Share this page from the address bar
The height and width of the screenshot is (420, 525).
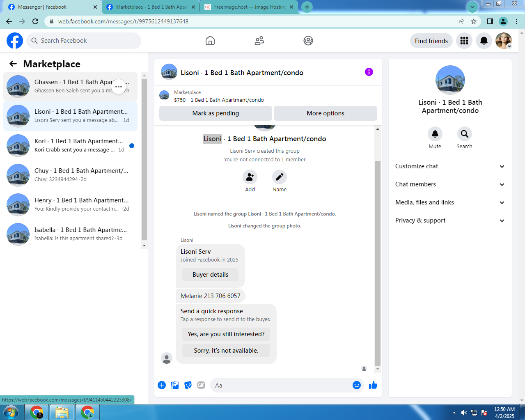click(x=461, y=21)
